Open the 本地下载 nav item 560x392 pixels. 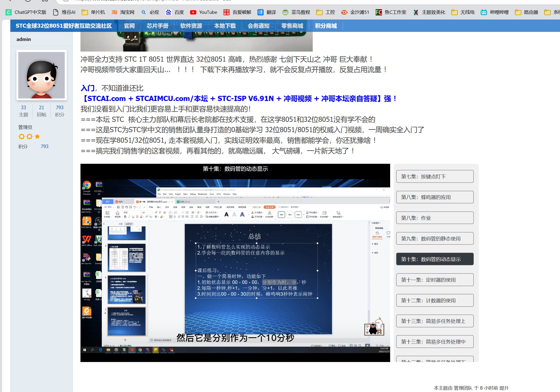(225, 26)
